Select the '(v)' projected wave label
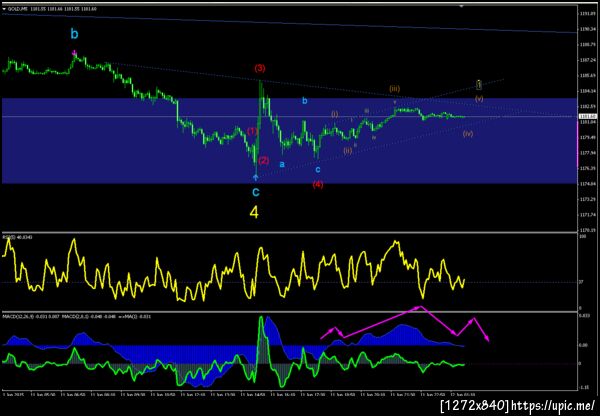This screenshot has width=600, height=416. coord(479,98)
